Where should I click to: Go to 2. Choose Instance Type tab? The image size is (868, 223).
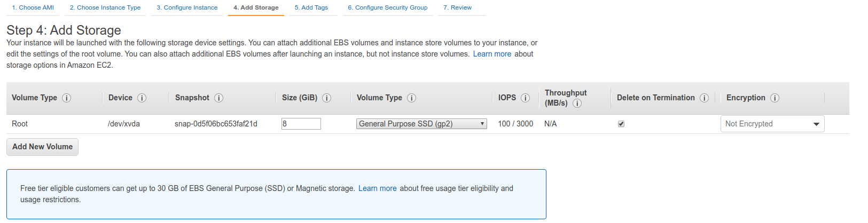point(105,7)
